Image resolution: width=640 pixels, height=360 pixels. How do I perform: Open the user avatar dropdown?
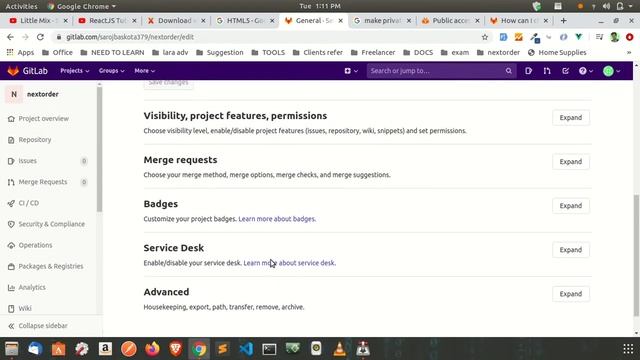point(611,71)
